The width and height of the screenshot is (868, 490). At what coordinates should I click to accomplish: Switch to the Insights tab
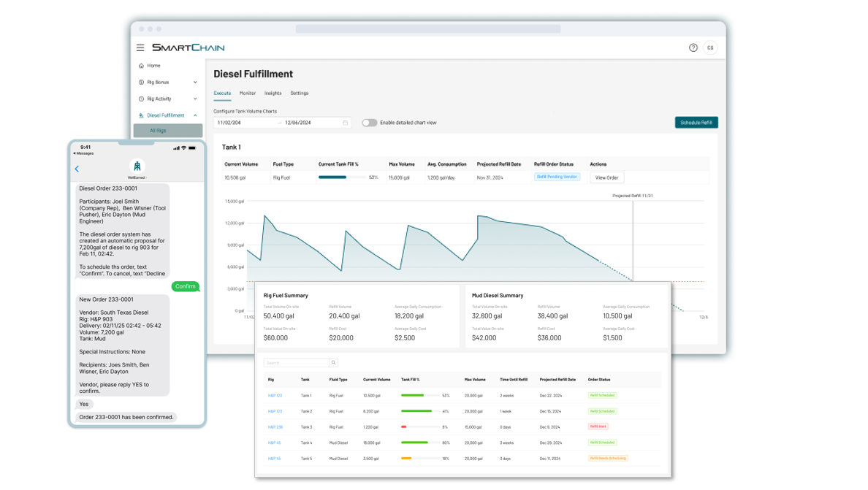click(273, 93)
